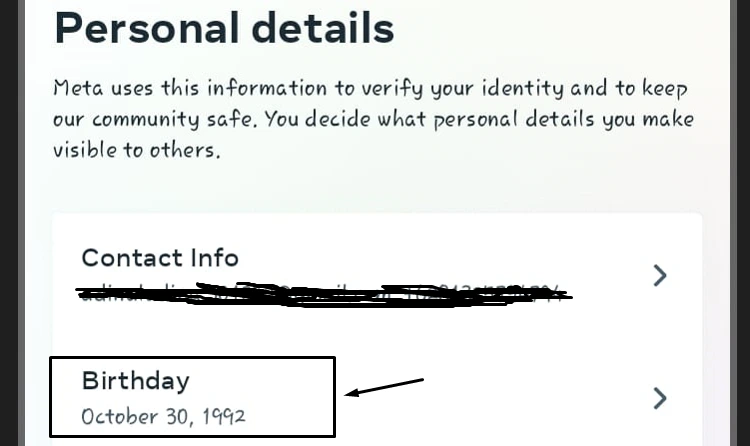The image size is (750, 446).
Task: Click the word "Personal" in the page title
Action: point(147,29)
